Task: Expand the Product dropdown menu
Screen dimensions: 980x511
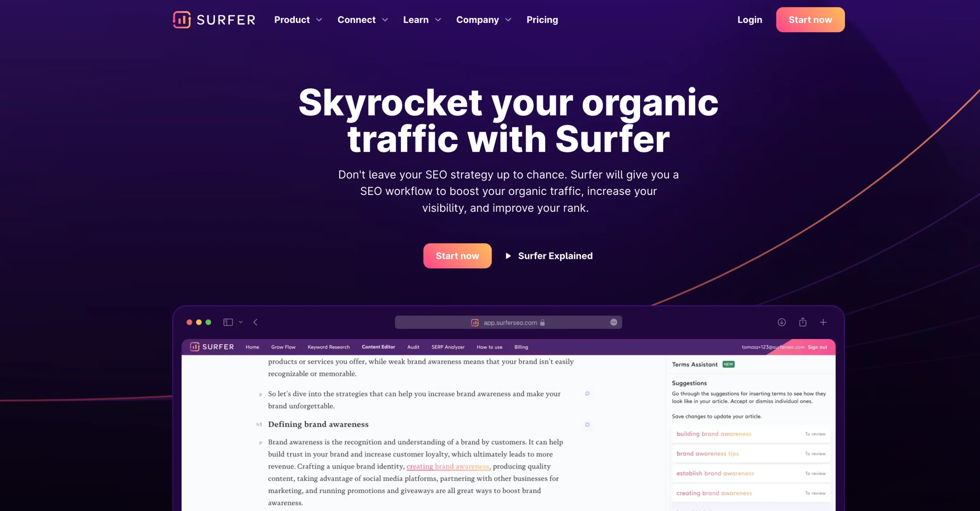Action: point(298,20)
